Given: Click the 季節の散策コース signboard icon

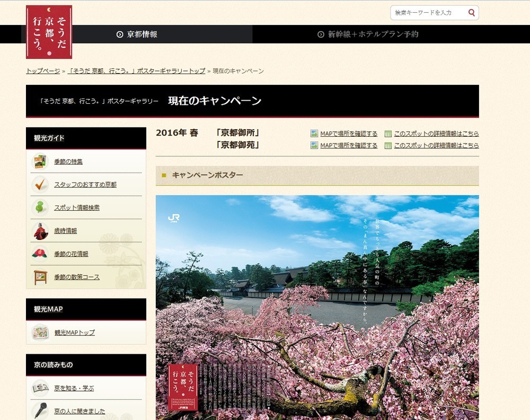Looking at the screenshot, I should [x=40, y=277].
